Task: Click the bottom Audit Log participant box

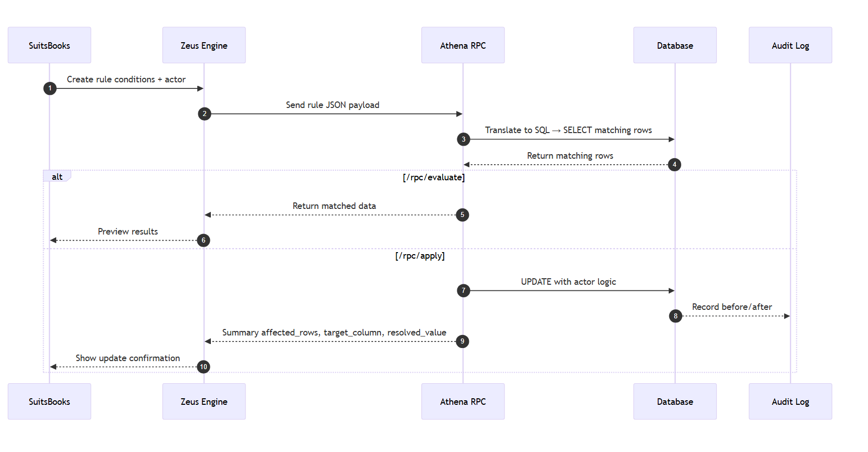Action: pyautogui.click(x=790, y=401)
